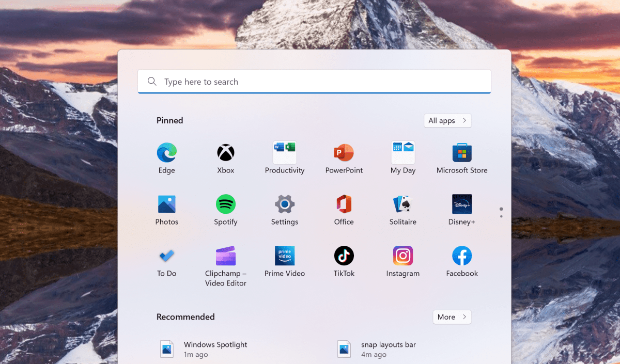Open the Facebook app

click(x=462, y=256)
